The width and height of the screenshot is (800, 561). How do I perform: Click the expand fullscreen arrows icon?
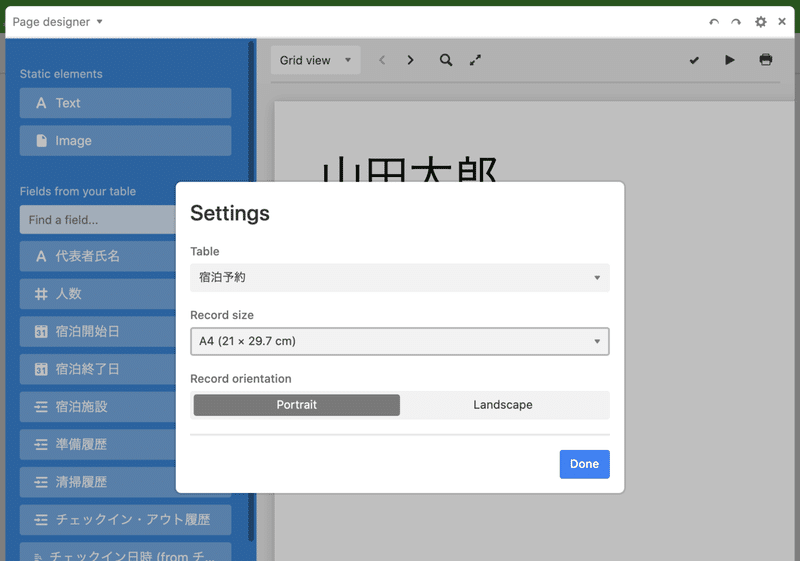pyautogui.click(x=475, y=60)
